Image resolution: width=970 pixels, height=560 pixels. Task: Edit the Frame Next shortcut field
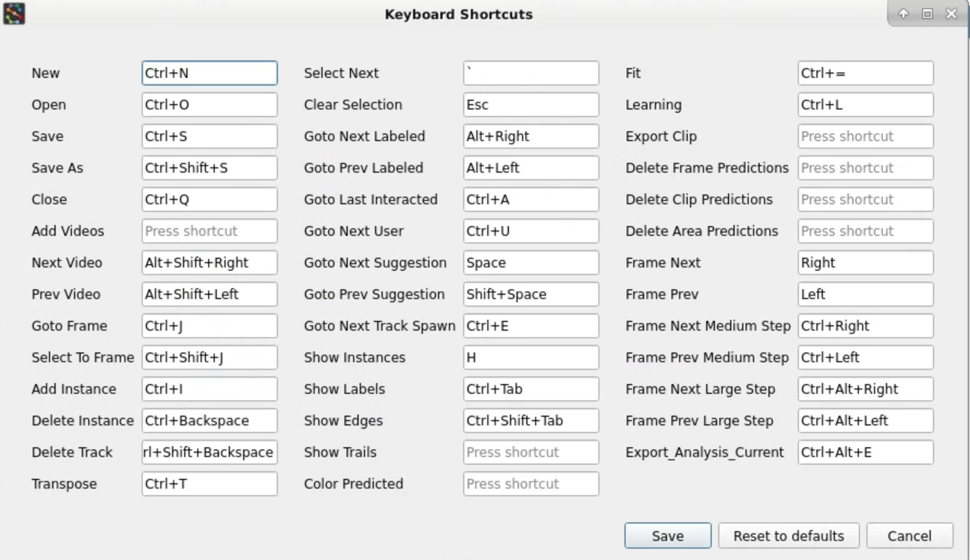[x=865, y=263]
